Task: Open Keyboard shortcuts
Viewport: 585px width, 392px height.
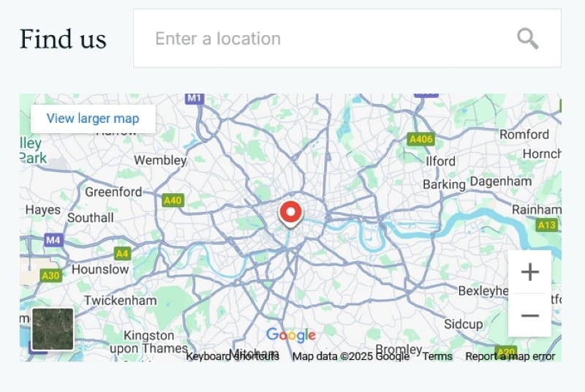Action: click(232, 356)
